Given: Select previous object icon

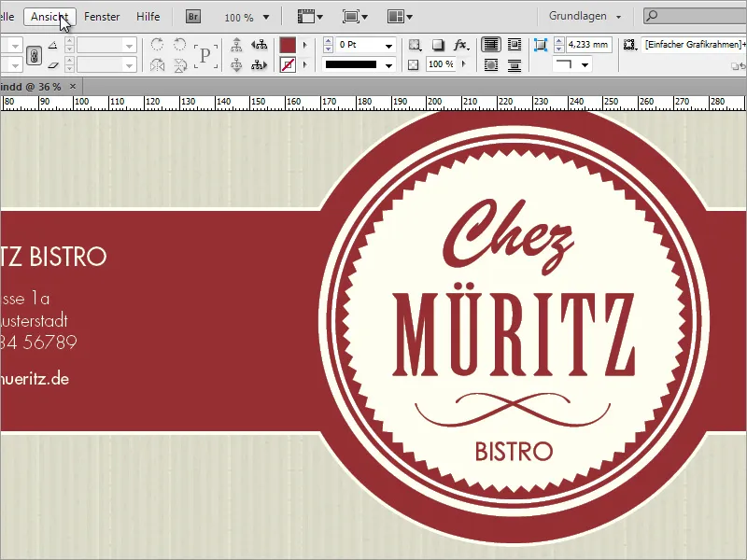Looking at the screenshot, I should tap(260, 45).
